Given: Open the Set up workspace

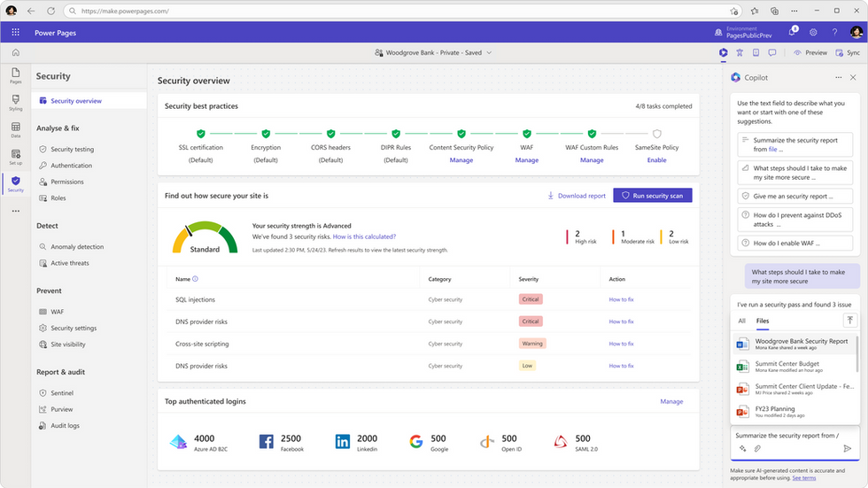Looking at the screenshot, I should [16, 157].
